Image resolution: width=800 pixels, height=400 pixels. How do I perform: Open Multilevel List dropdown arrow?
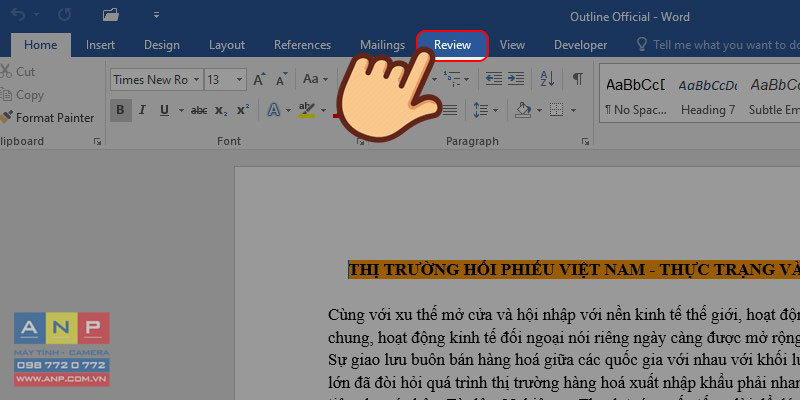(466, 80)
